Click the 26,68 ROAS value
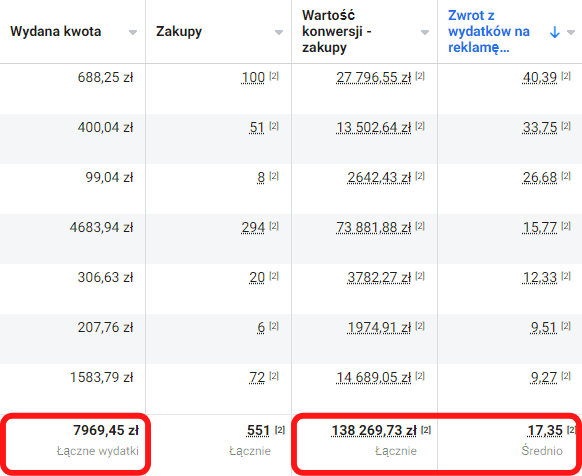 pyautogui.click(x=540, y=177)
